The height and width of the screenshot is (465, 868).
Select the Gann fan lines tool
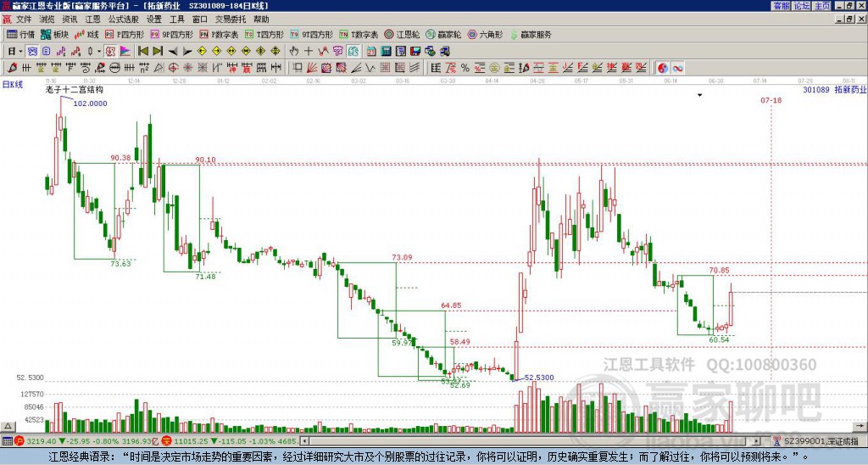[x=312, y=68]
